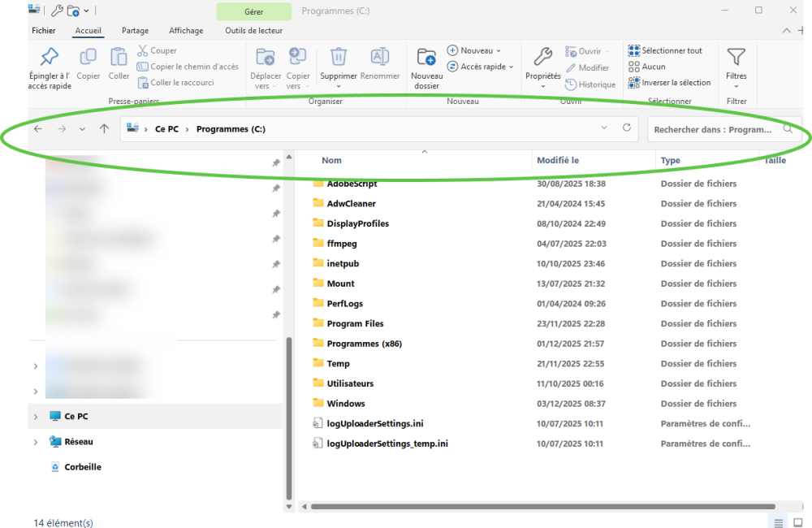Viewport: 812px width, 528px height.
Task: Click the Rechercher dans Programmes search field
Action: click(x=713, y=129)
